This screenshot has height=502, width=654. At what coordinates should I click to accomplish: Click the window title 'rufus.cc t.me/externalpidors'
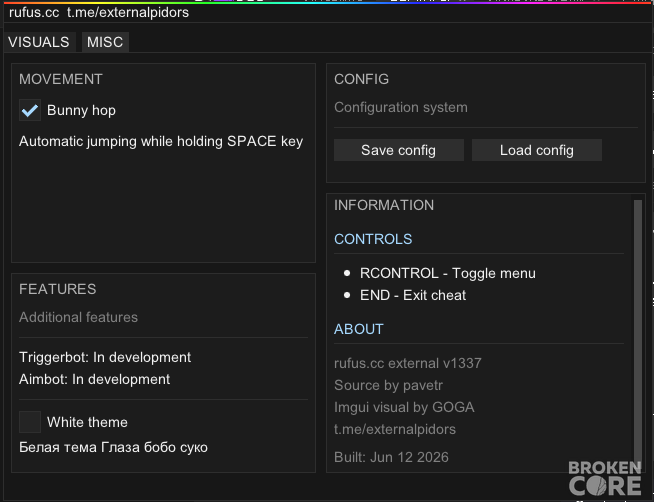(99, 13)
